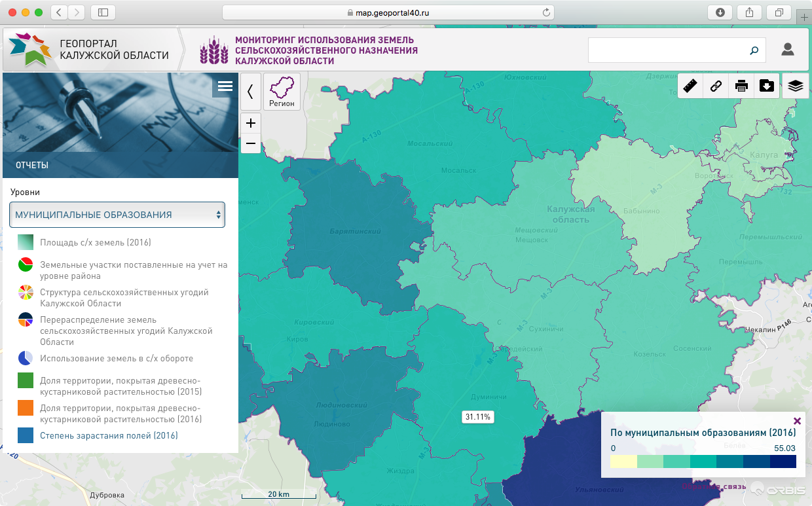Screen dimensions: 812x506
Task: Open Земельные участки поставленные на учет report
Action: point(134,270)
